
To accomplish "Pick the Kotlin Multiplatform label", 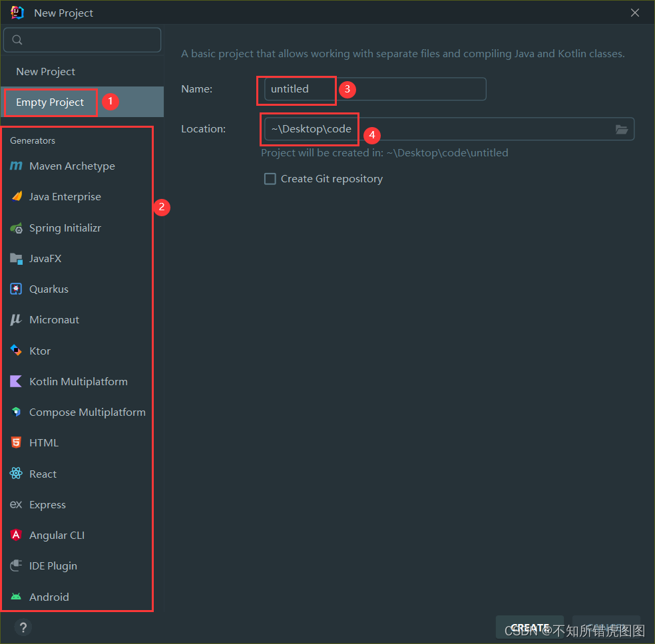I will tap(79, 381).
